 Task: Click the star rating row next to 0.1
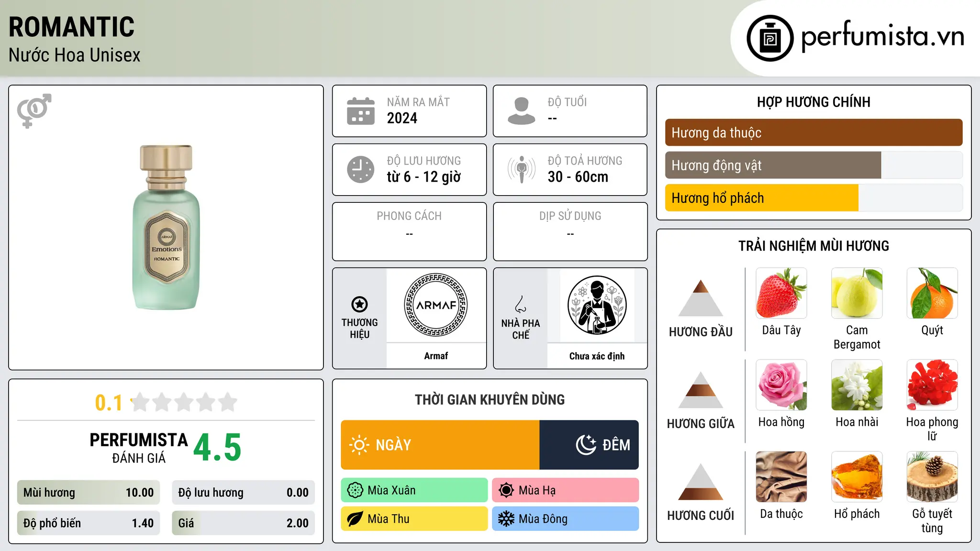(x=184, y=402)
